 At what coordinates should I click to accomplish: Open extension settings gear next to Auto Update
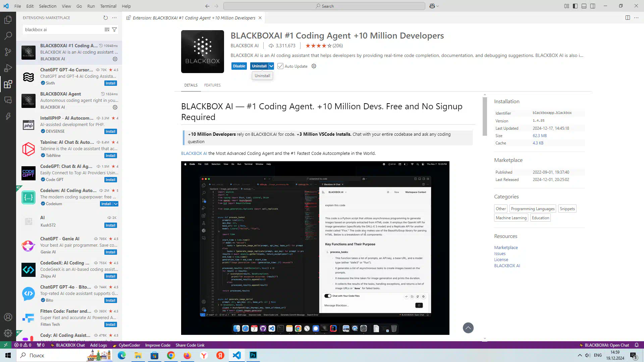tap(314, 66)
